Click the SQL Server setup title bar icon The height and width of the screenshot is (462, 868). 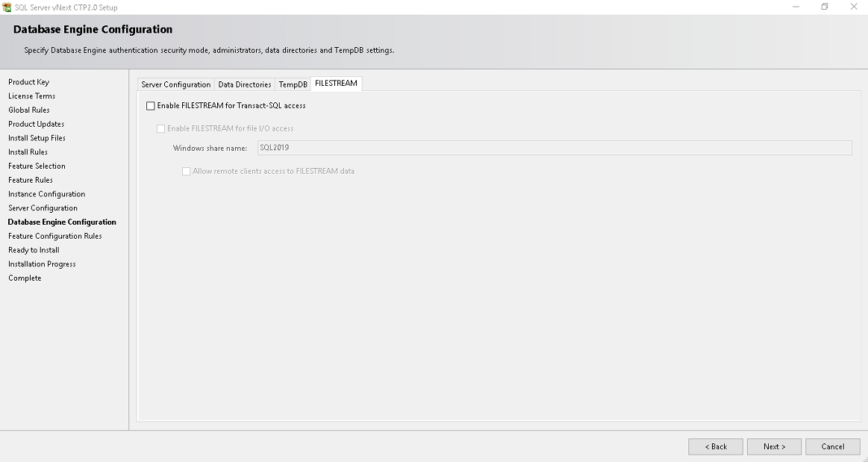click(7, 7)
